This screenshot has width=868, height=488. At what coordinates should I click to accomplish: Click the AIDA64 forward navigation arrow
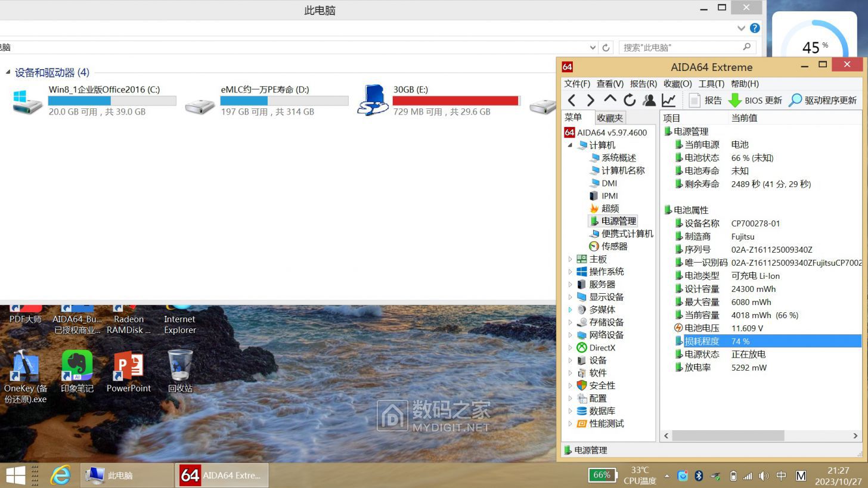[x=591, y=100]
